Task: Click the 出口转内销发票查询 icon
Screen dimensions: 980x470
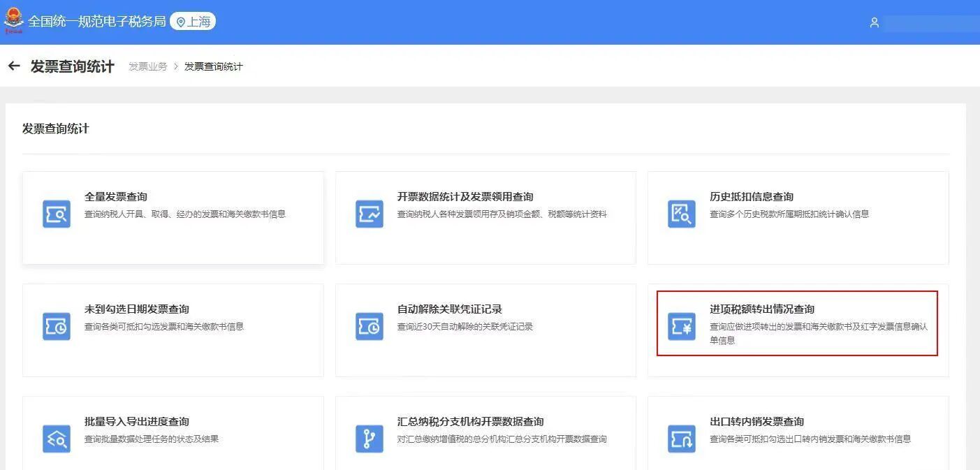Action: (x=682, y=439)
